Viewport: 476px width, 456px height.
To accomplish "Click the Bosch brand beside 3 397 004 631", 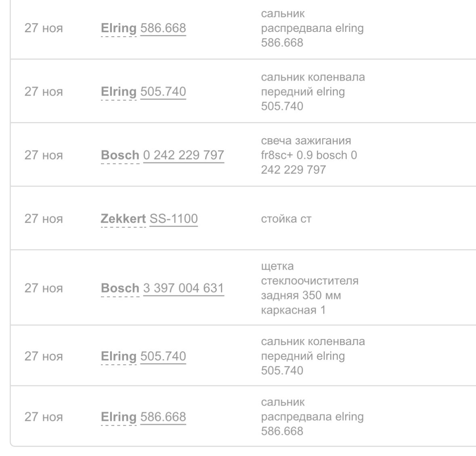I will [120, 288].
